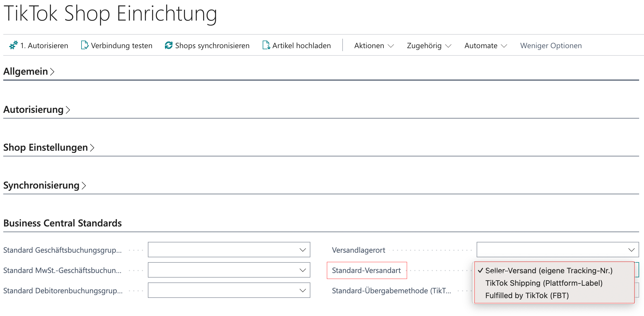The image size is (644, 316).
Task: Collapse the Business Central Standards heading
Action: pyautogui.click(x=62, y=223)
